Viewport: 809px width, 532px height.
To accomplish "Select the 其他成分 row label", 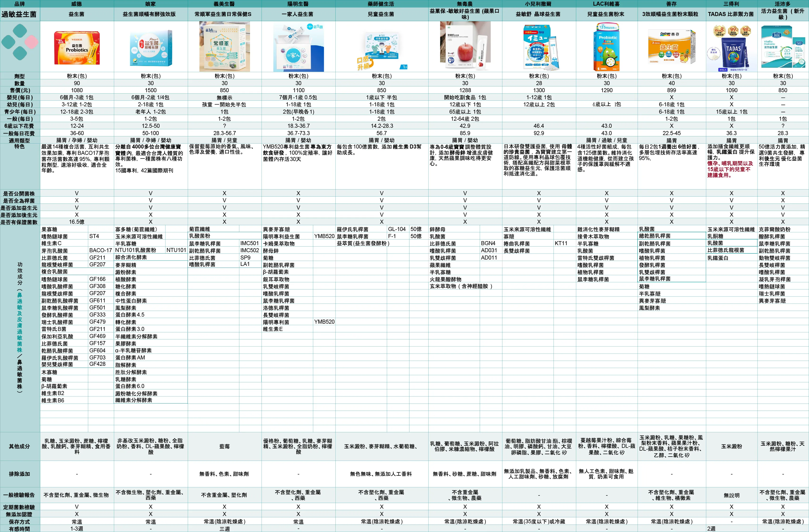I will click(x=20, y=446).
